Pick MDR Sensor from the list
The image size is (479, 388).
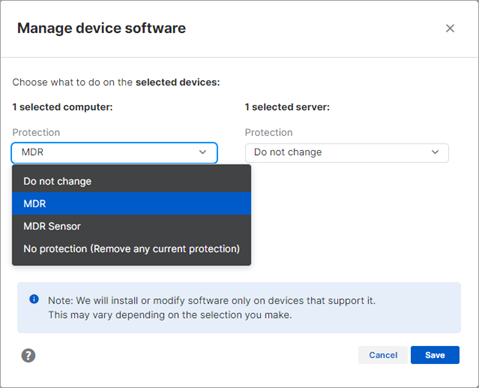click(x=131, y=226)
